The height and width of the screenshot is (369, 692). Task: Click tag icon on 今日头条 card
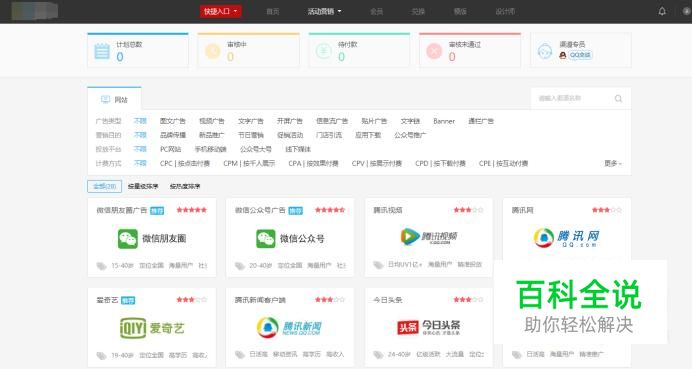(x=378, y=355)
